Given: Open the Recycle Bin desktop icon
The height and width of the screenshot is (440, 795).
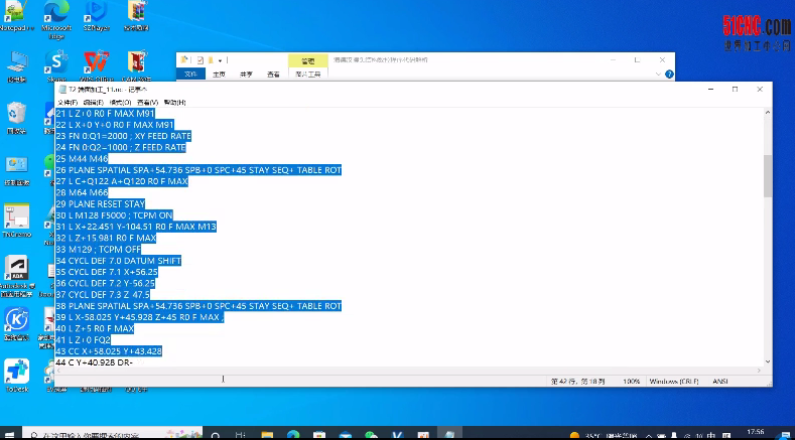Looking at the screenshot, I should pyautogui.click(x=17, y=114).
